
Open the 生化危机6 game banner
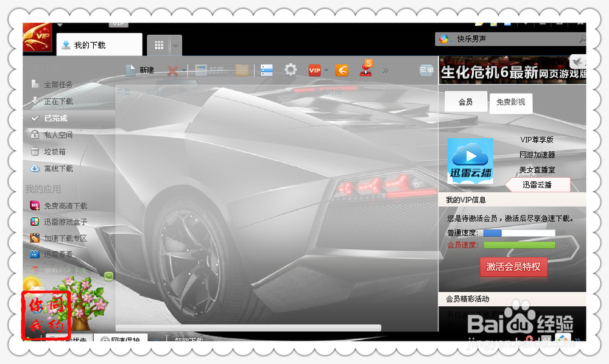(513, 70)
